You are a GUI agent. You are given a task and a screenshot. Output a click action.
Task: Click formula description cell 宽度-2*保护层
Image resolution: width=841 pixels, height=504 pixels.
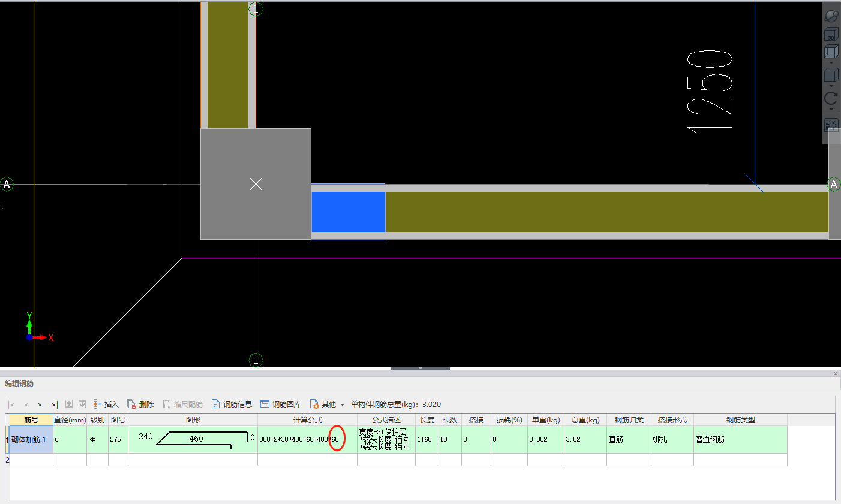(x=386, y=439)
